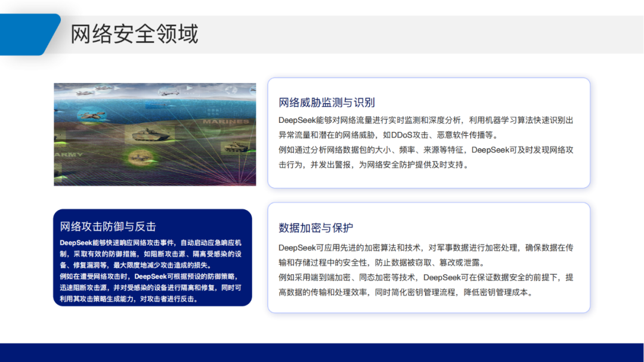Click the paragraph starting 'DeepSeek可应用先进的加密算法'

click(x=426, y=255)
